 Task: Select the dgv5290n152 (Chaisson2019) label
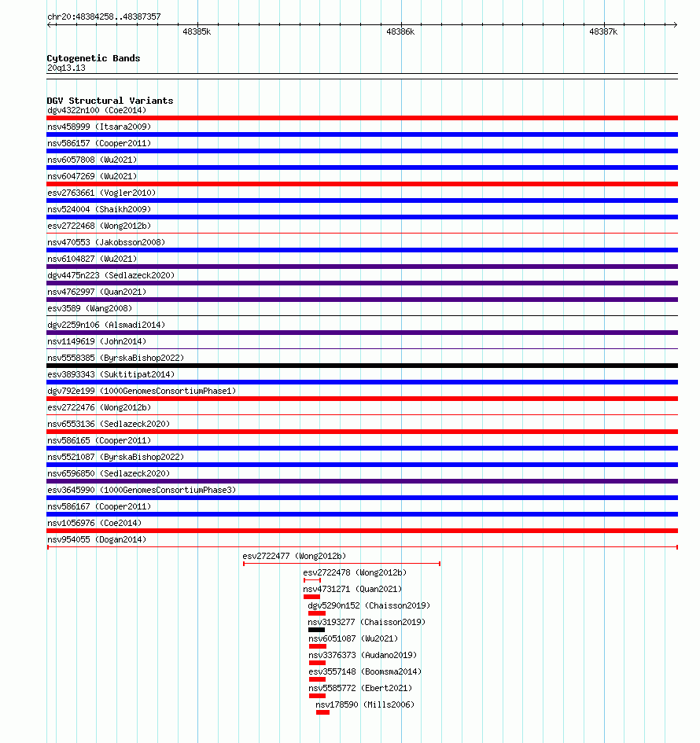(369, 605)
